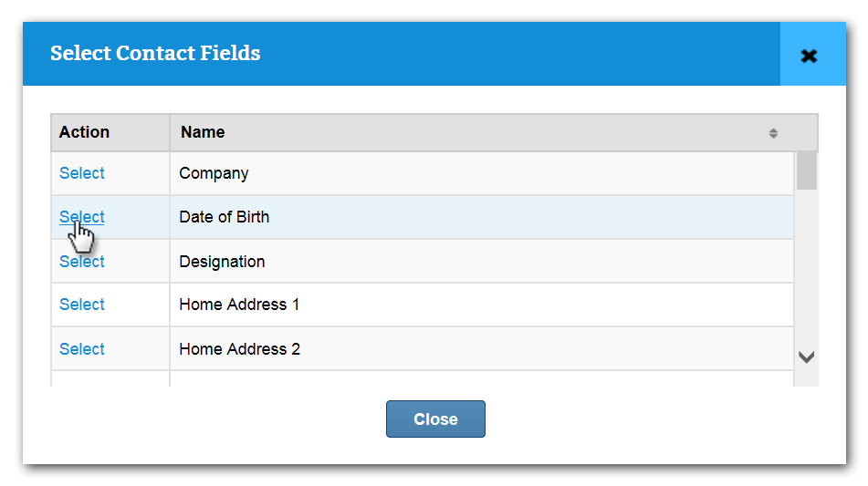Screen dimensions: 868x486
Task: Click the Company name cell
Action: coord(214,173)
